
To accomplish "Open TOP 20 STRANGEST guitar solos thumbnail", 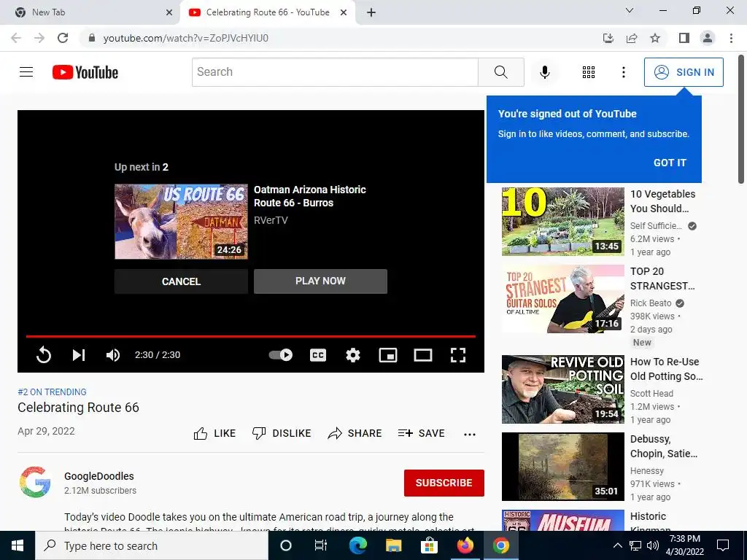I will pos(562,299).
